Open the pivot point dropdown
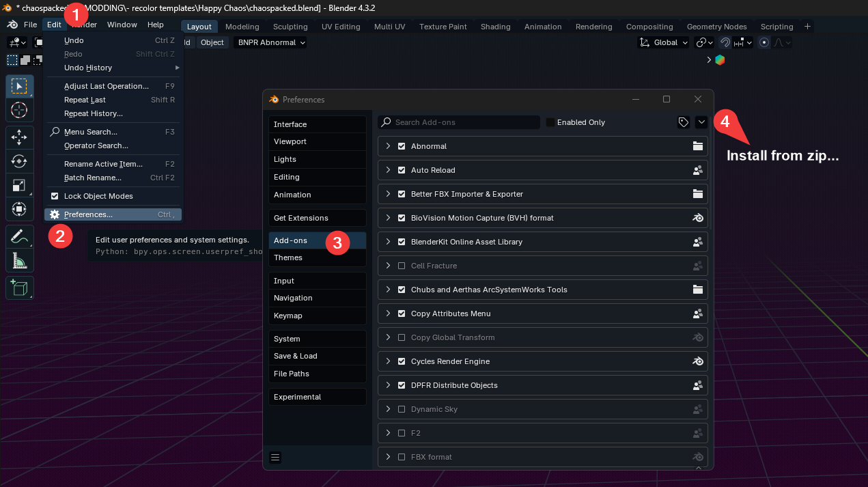 click(704, 42)
